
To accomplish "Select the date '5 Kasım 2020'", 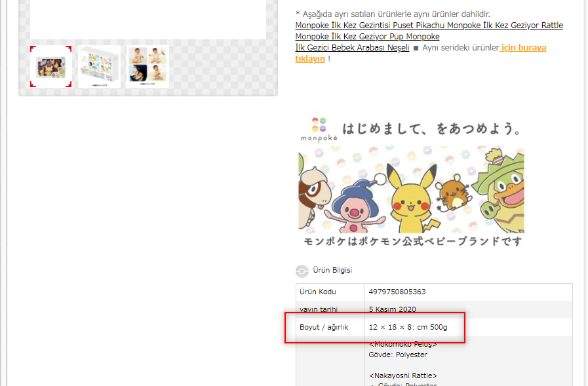I will [x=392, y=309].
